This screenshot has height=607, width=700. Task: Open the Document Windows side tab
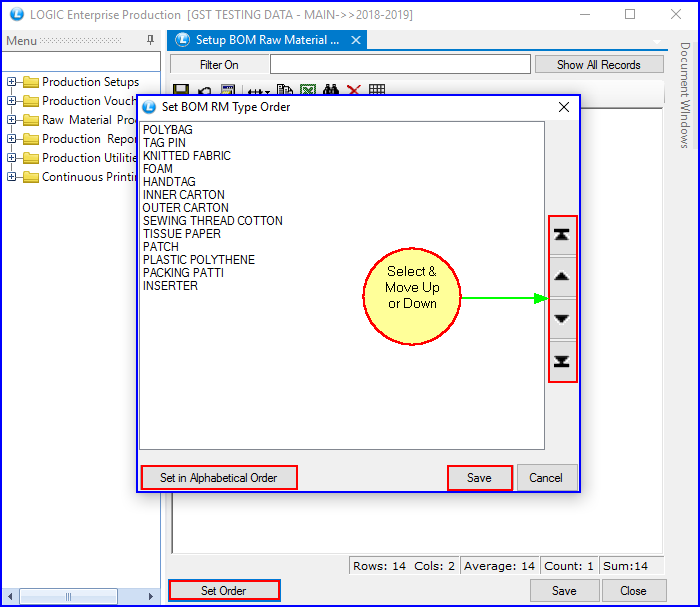point(685,95)
